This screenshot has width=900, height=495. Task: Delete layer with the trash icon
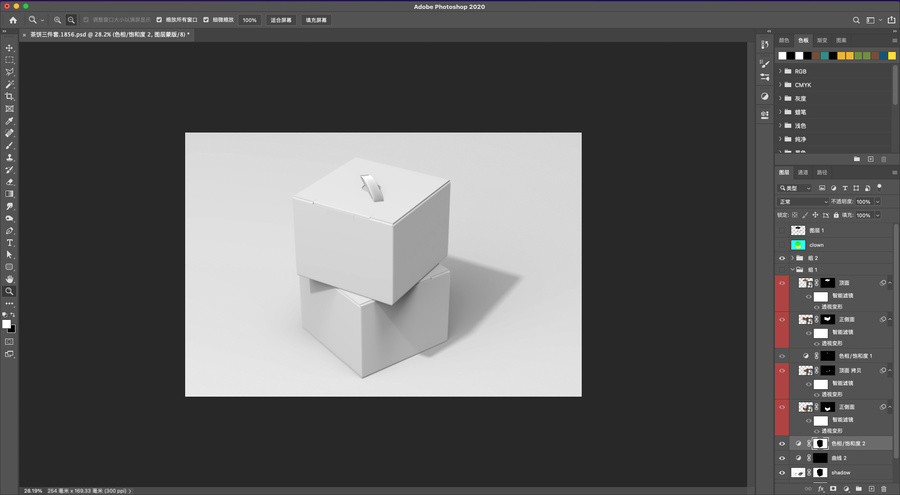point(885,489)
